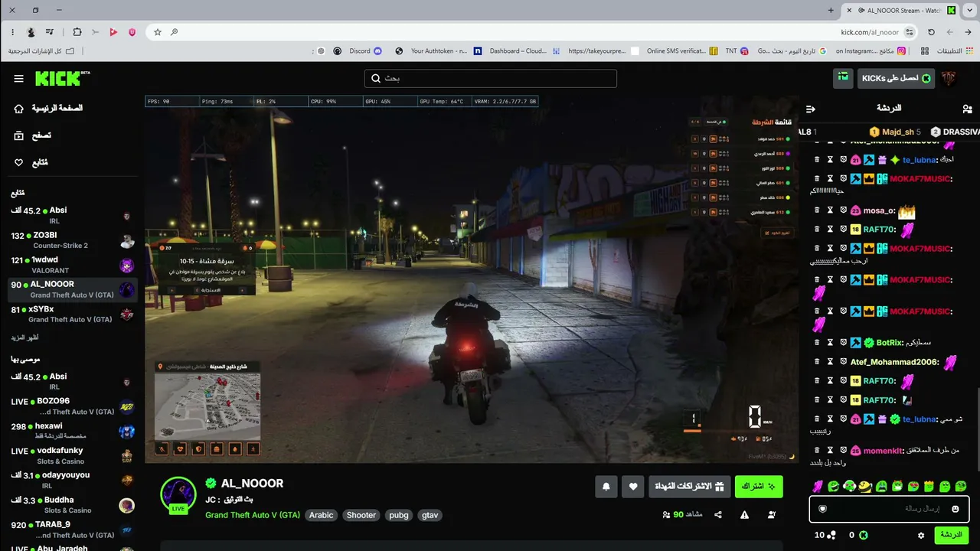Click the green subscribe button "اشتراك"
The width and height of the screenshot is (980, 551).
pos(759,487)
